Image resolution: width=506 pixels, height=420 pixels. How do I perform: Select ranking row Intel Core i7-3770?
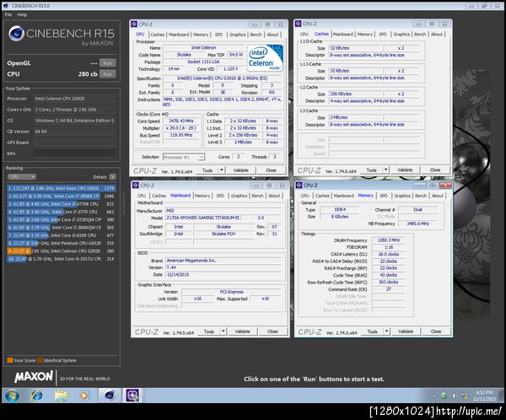62,212
